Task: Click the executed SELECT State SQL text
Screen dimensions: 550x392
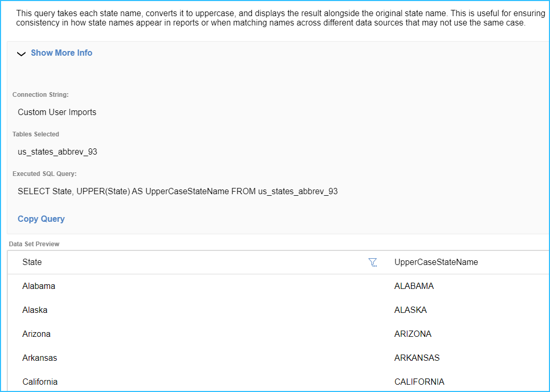Action: point(177,191)
